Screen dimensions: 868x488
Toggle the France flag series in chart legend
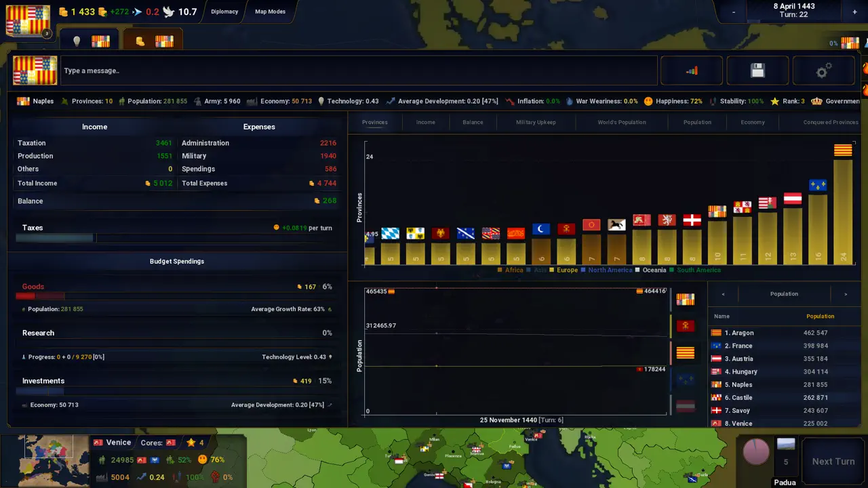[686, 380]
